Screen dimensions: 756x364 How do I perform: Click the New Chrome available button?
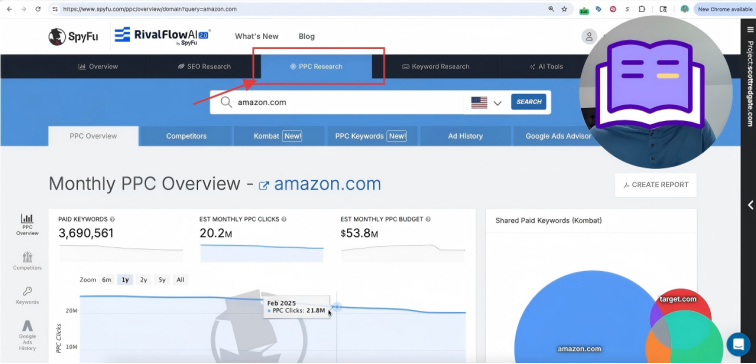[725, 9]
